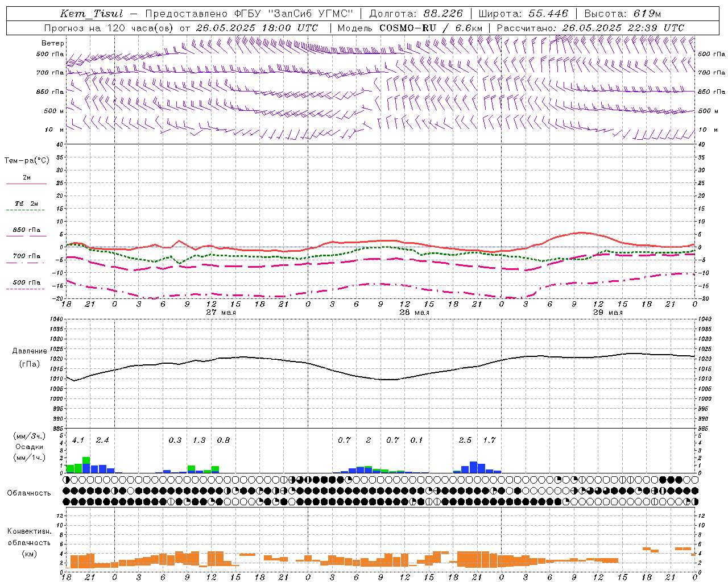Screen dimensions: 728x582
Task: Click the forecast start time 26.05.2025 18:00 UTC
Action: (x=257, y=28)
